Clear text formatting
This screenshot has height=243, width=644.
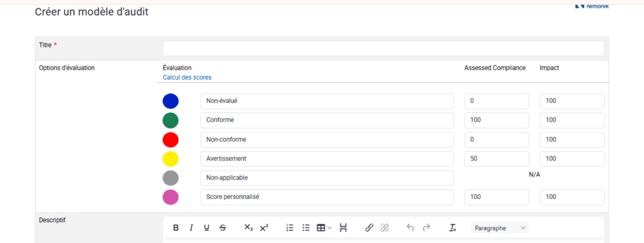click(452, 228)
